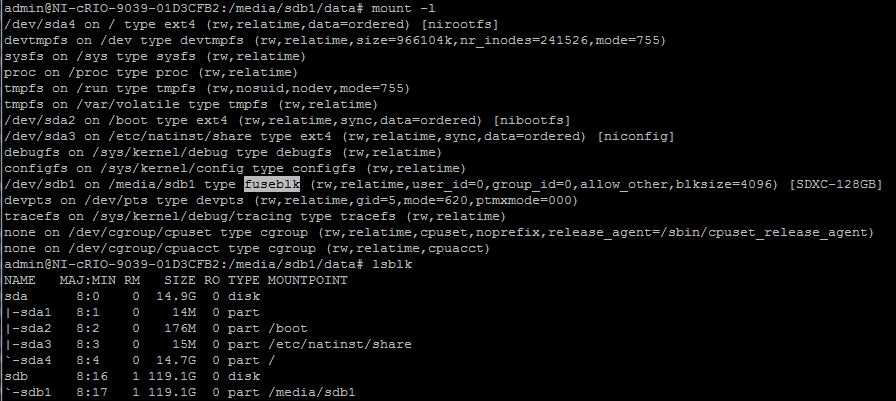Click the [SDXC-128GB] volume label

click(836, 185)
